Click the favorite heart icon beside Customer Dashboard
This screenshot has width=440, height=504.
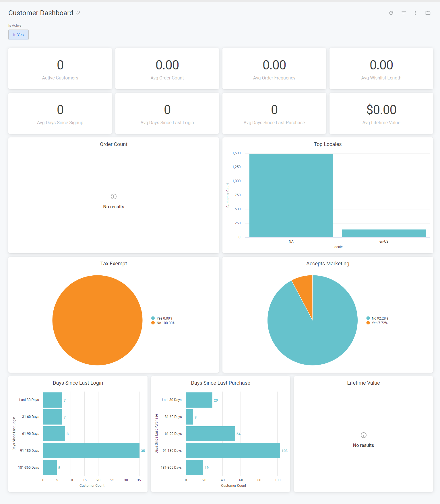pos(78,13)
